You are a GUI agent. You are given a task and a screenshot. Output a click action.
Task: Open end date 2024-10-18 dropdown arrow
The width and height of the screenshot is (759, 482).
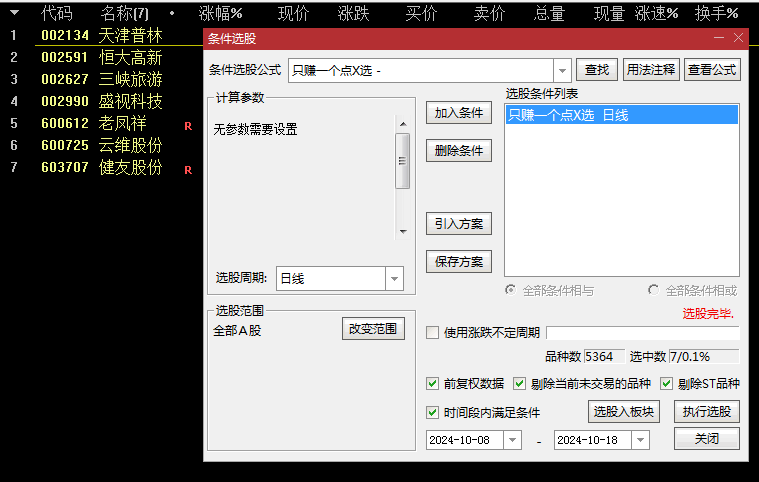click(x=640, y=440)
